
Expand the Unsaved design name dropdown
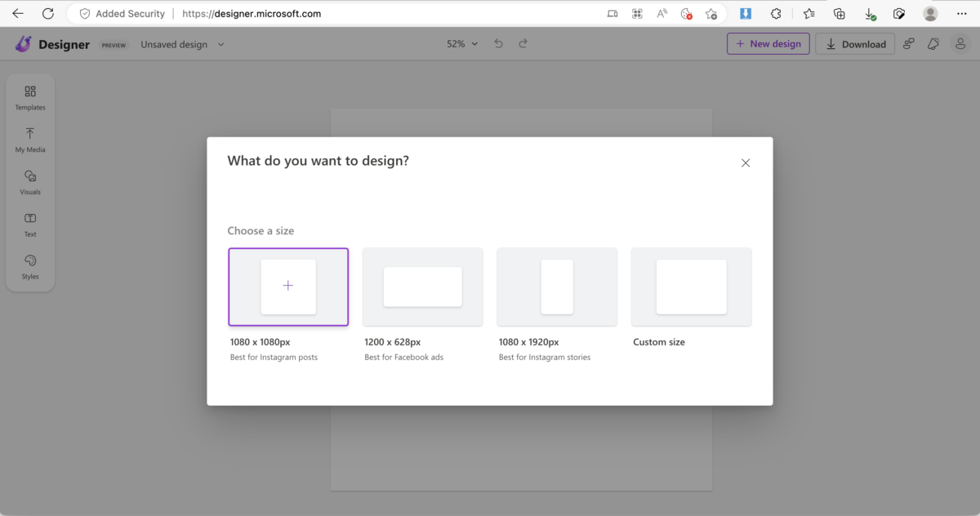(x=182, y=45)
